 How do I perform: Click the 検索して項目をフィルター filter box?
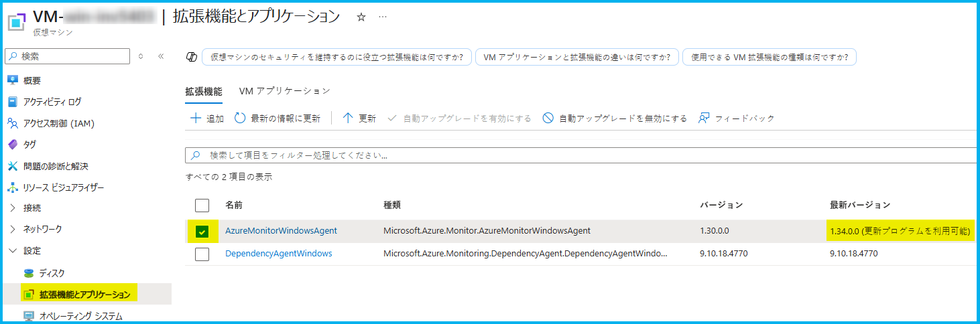point(580,155)
